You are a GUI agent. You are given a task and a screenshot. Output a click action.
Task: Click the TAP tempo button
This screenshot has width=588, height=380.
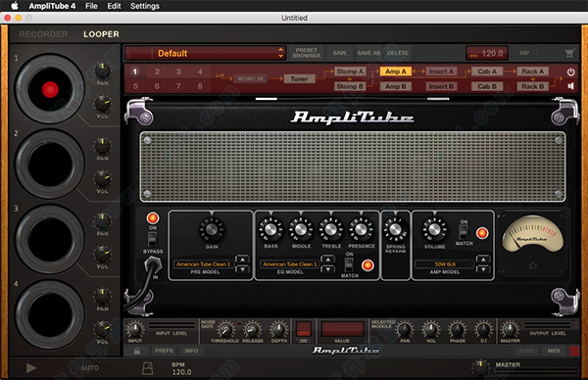pyautogui.click(x=524, y=53)
